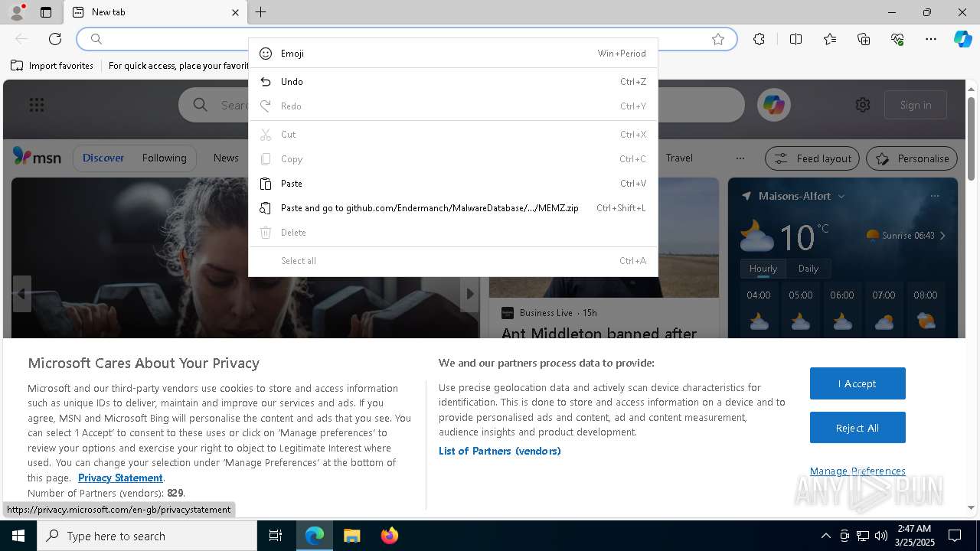The height and width of the screenshot is (551, 980).
Task: Click the Copilot logo next to search
Action: coord(773,105)
